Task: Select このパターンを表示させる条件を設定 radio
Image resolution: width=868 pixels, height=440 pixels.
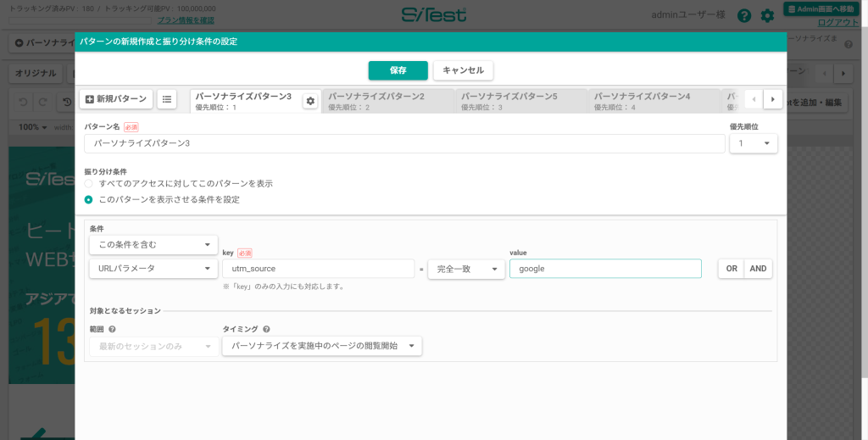Action: (x=88, y=199)
